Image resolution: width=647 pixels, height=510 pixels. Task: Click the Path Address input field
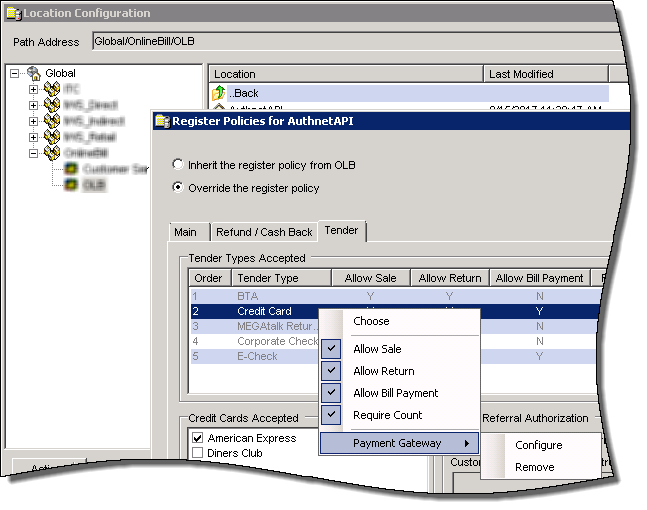(x=350, y=41)
